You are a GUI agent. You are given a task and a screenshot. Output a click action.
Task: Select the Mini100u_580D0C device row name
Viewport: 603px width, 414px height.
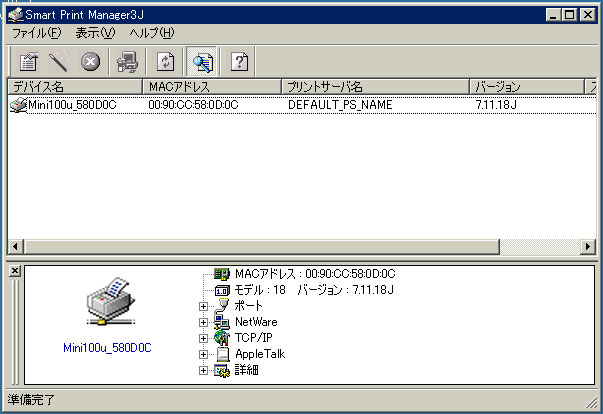point(72,105)
